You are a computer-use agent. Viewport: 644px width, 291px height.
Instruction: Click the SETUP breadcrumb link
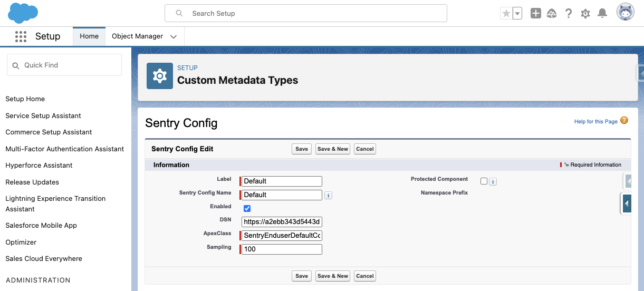pos(187,68)
